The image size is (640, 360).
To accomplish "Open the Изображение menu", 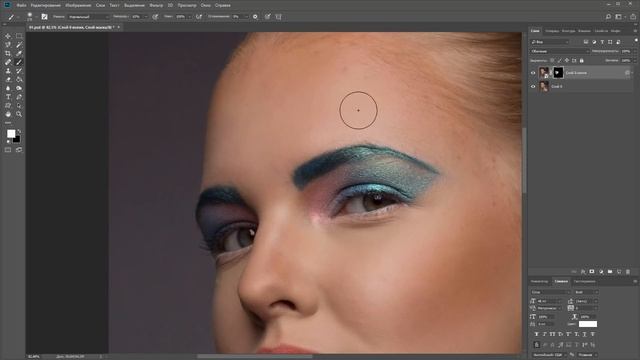I will coord(78,5).
